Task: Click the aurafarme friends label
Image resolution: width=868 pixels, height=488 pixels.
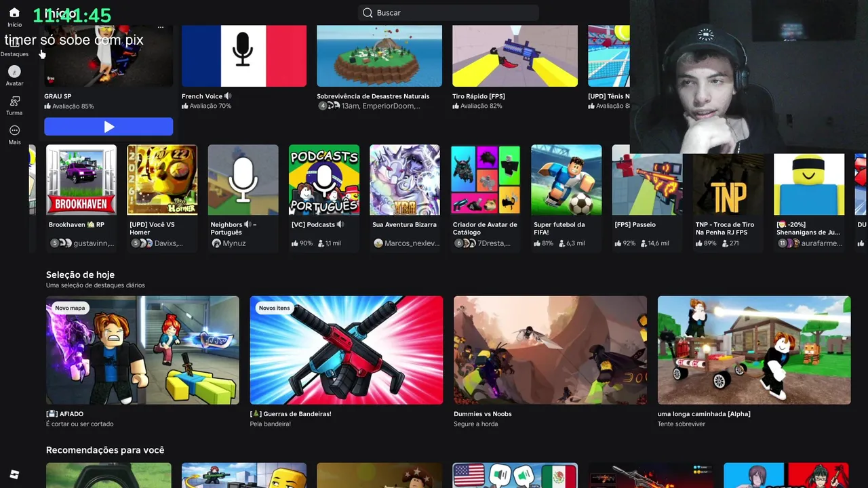Action: click(822, 243)
